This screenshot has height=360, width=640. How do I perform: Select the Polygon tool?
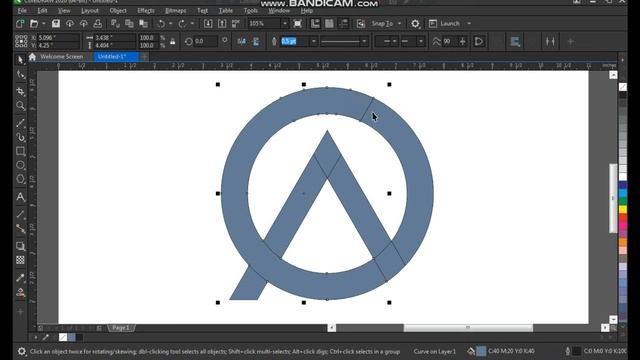[20, 180]
